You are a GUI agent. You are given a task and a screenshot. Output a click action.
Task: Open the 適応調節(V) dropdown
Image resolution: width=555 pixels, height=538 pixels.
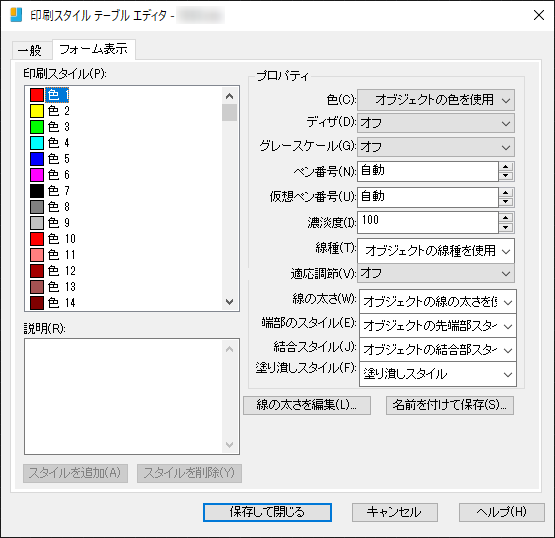[436, 273]
